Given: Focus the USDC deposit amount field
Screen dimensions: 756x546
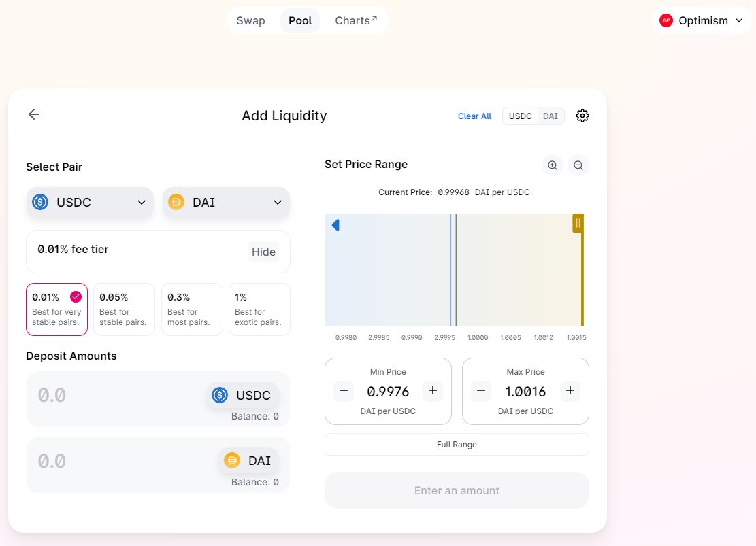Looking at the screenshot, I should [x=116, y=395].
